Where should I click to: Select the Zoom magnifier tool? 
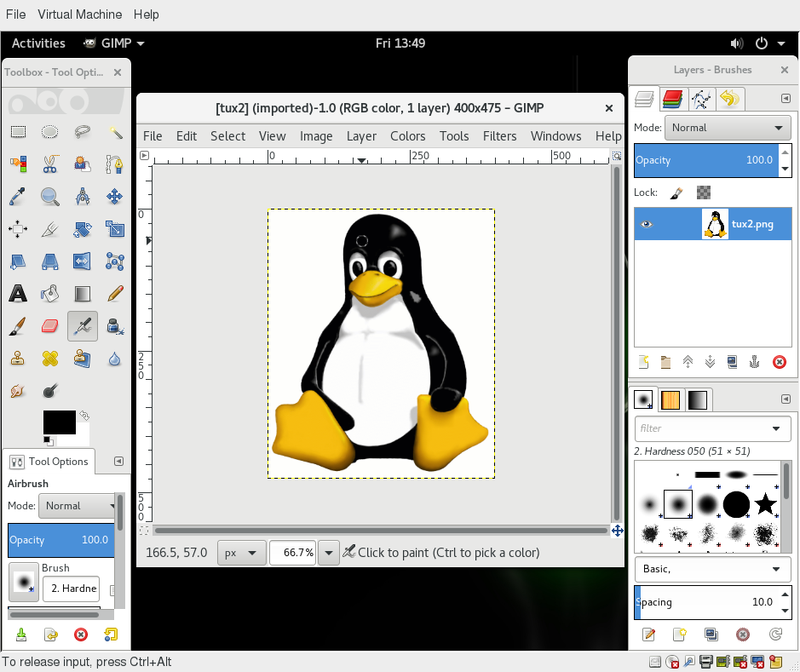pos(50,196)
